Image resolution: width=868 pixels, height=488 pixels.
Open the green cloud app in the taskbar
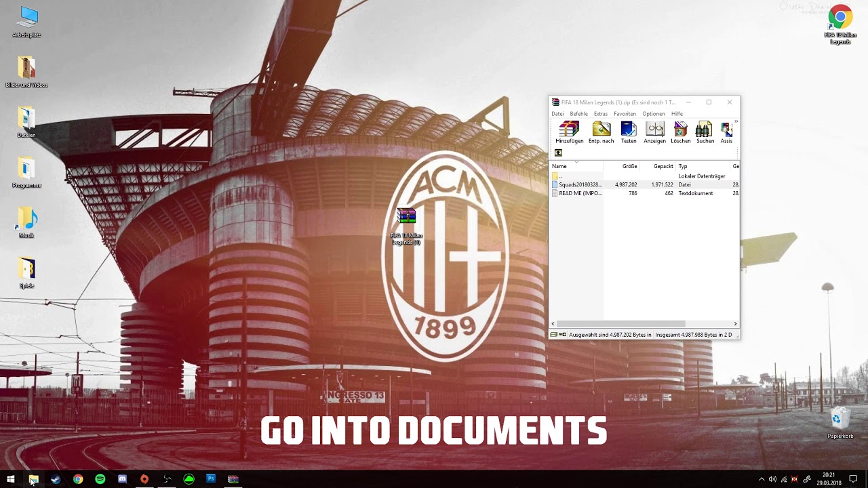189,479
